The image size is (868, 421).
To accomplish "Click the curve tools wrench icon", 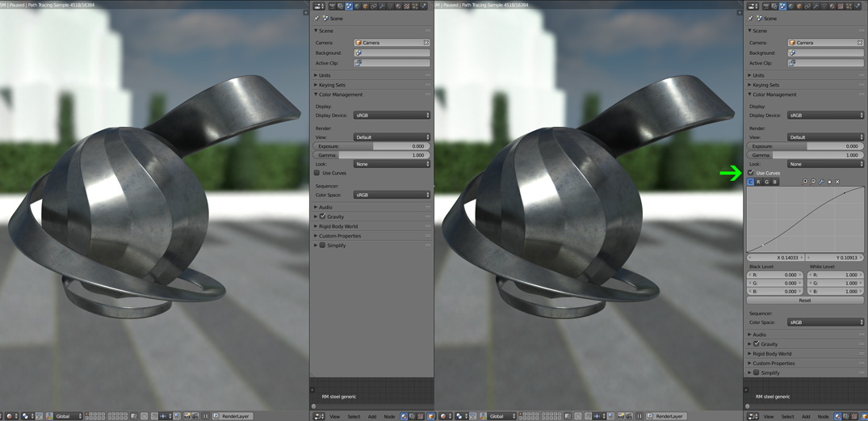I will point(821,182).
